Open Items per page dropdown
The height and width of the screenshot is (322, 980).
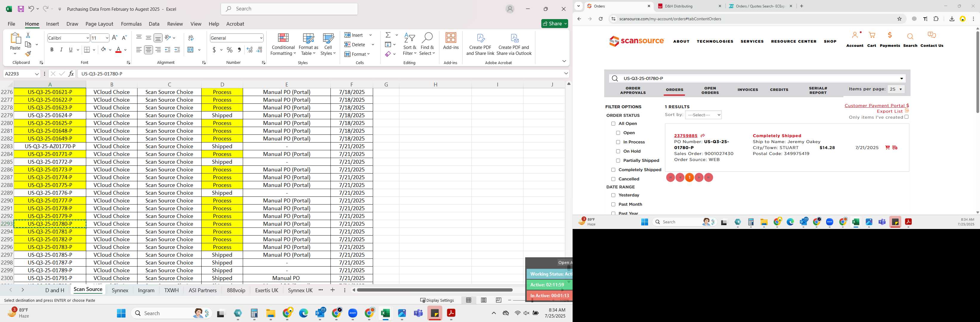(896, 89)
